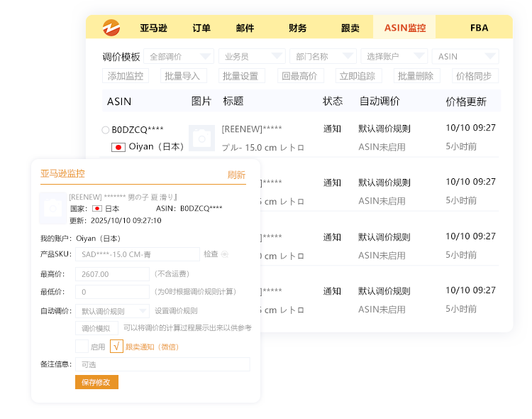Click the product image placeholder in first row
532x419 pixels.
[x=201, y=138]
